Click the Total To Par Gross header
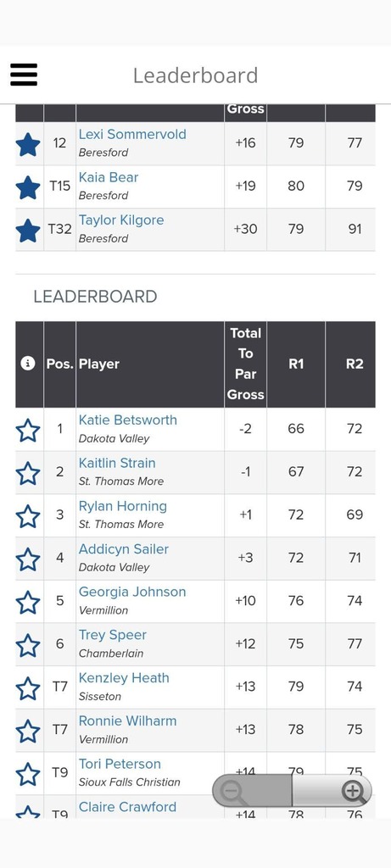Viewport: 391px width, 868px height. point(245,364)
